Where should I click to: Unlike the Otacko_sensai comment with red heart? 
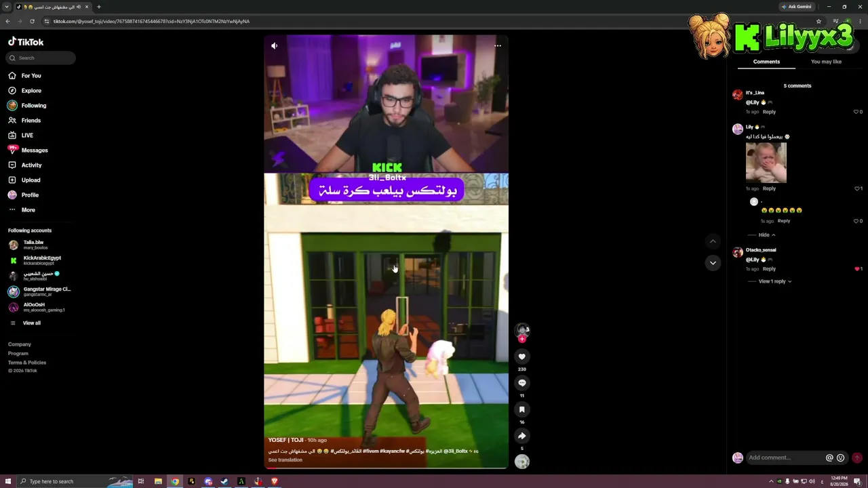pos(857,269)
